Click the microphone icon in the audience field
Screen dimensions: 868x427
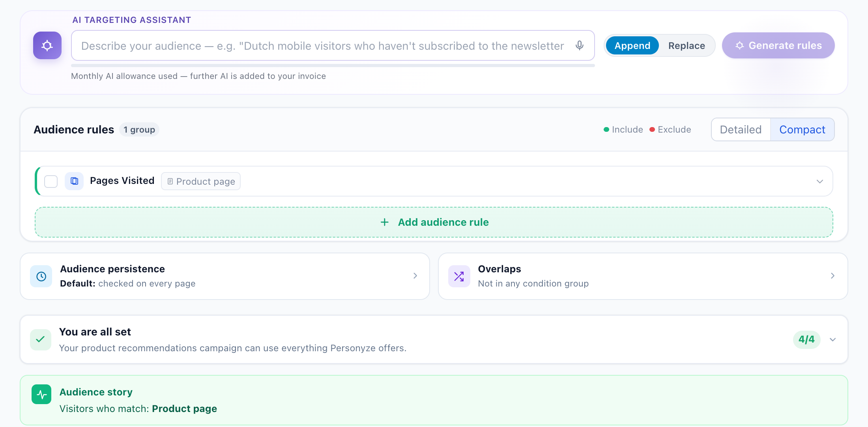tap(579, 45)
